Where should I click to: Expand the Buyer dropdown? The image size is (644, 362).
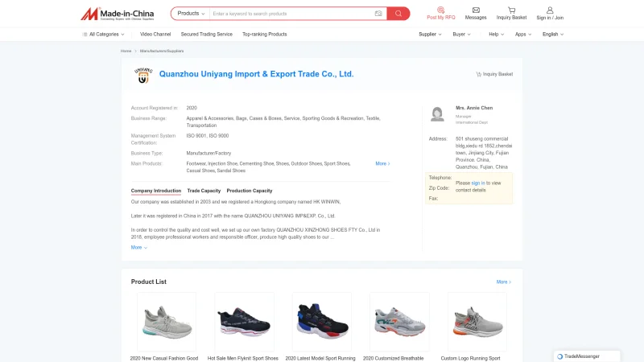(461, 35)
